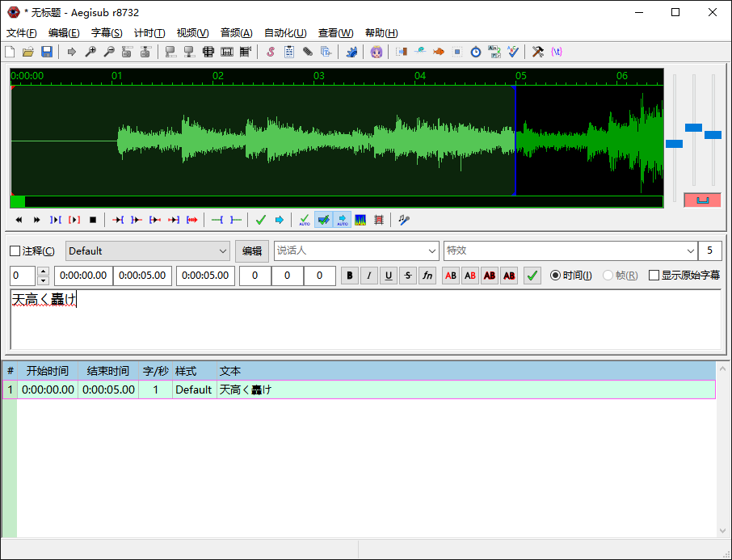Save the subtitle file with the floppy disk icon
732x560 pixels.
click(47, 52)
